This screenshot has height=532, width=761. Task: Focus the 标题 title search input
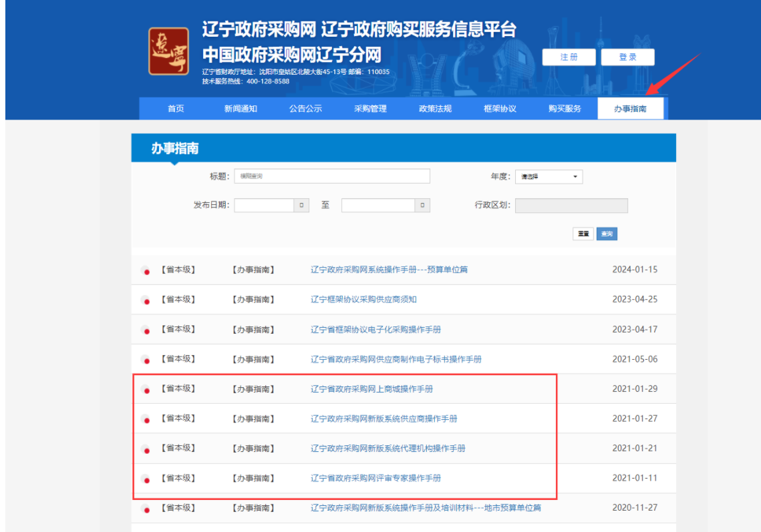tap(331, 176)
